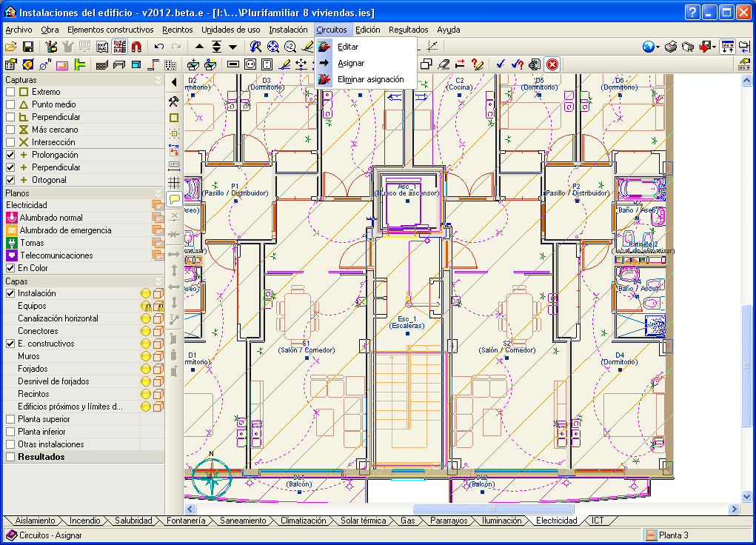Click the printer icon in toolbar

coord(671,47)
